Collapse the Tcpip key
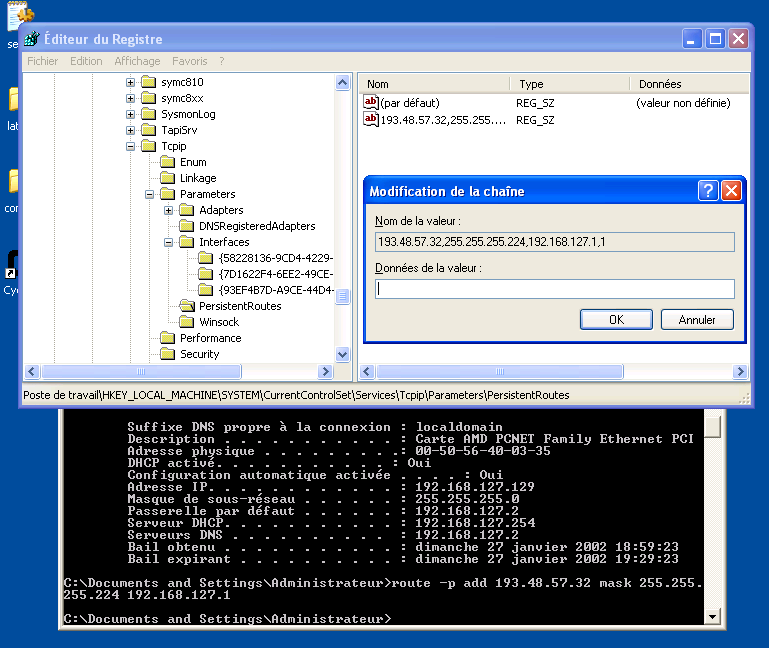The image size is (769, 648). 130,146
